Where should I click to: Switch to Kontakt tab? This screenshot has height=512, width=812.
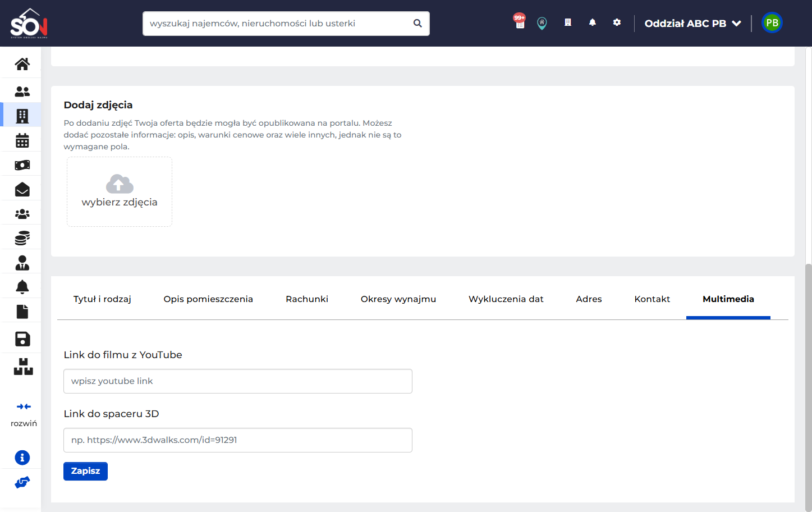pos(652,299)
